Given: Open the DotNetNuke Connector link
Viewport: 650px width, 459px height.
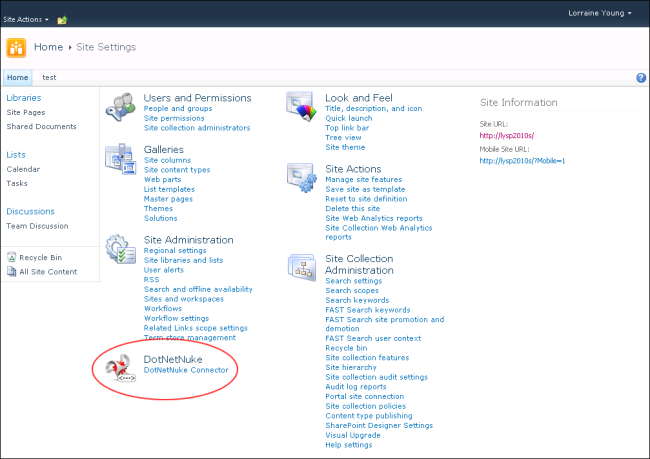Looking at the screenshot, I should [186, 370].
